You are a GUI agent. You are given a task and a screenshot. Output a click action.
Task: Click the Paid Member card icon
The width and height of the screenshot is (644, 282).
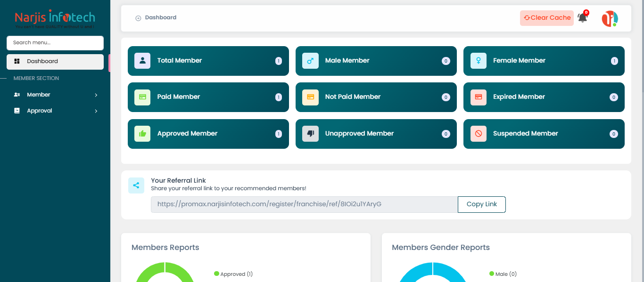coord(142,97)
